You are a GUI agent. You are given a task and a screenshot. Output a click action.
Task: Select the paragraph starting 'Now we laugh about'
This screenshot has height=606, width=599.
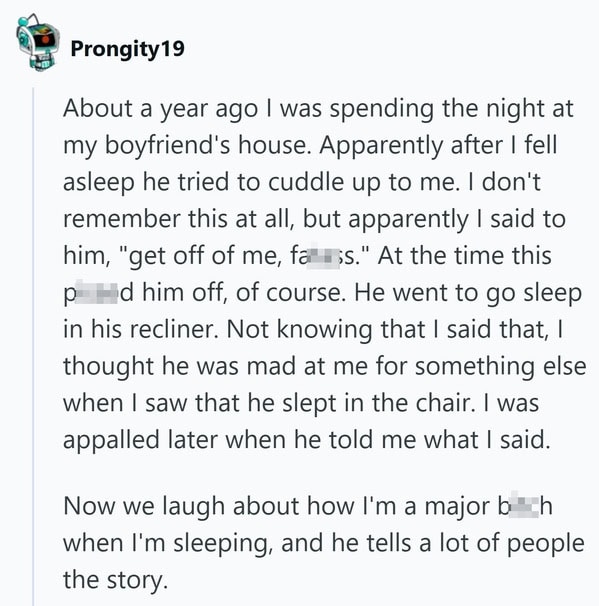324,543
